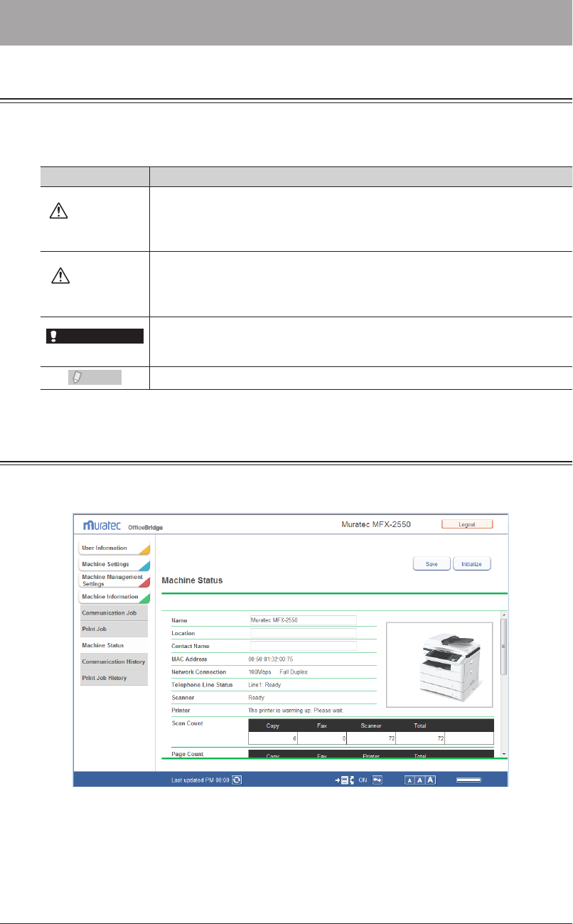Open the User Information menu

(114, 548)
